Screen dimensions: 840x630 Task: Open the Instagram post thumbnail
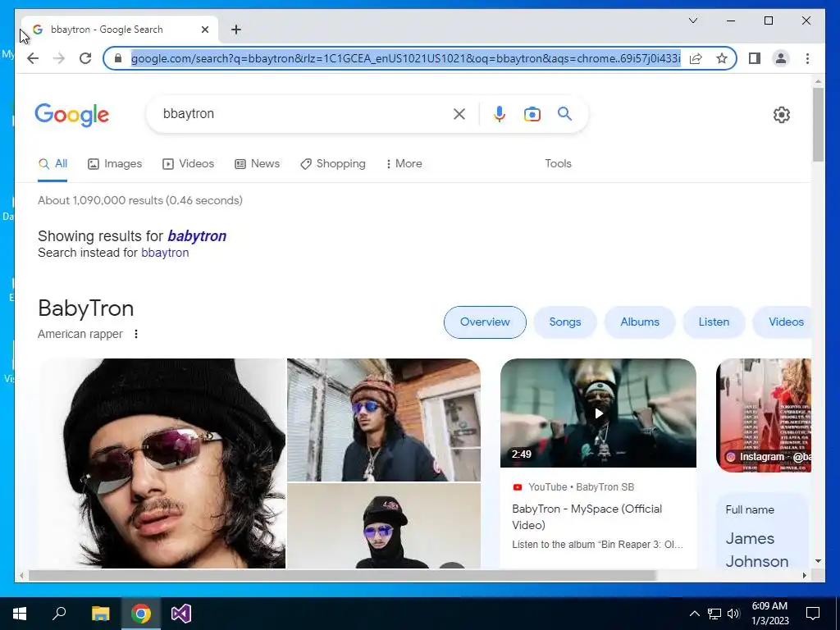(764, 416)
